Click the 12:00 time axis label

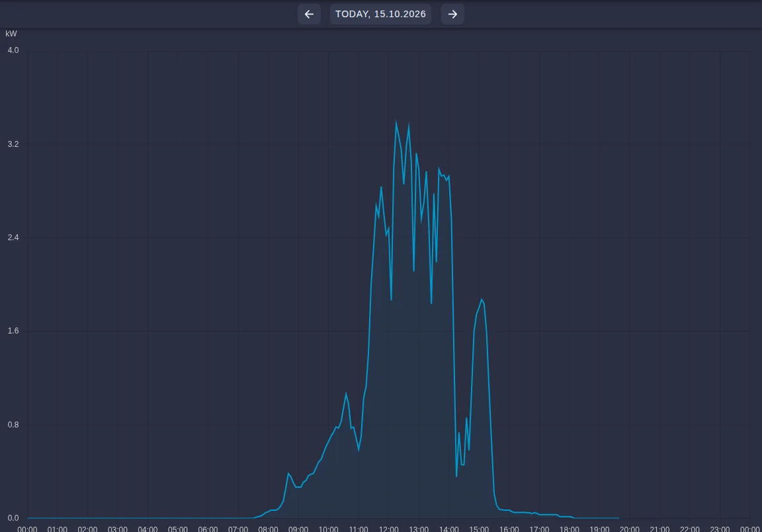[388, 529]
